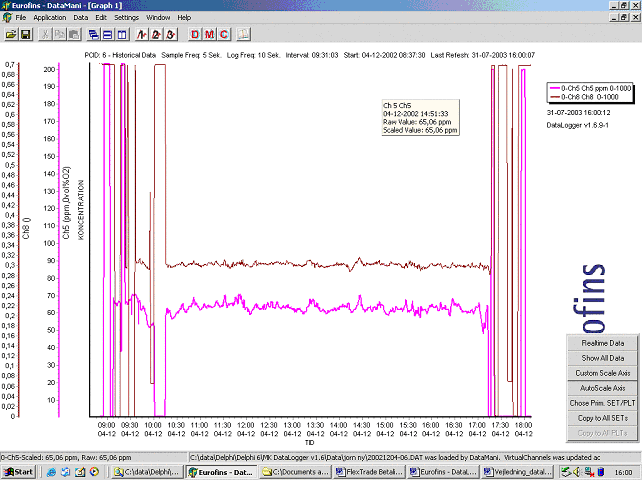The height and width of the screenshot is (482, 642).
Task: Select the Ch8 0-1000 legend entry
Action: coord(584,97)
